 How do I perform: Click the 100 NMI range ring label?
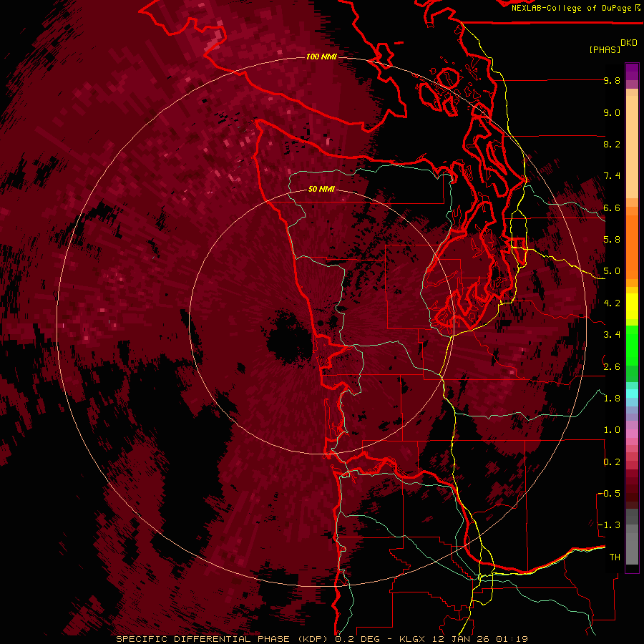pos(321,57)
